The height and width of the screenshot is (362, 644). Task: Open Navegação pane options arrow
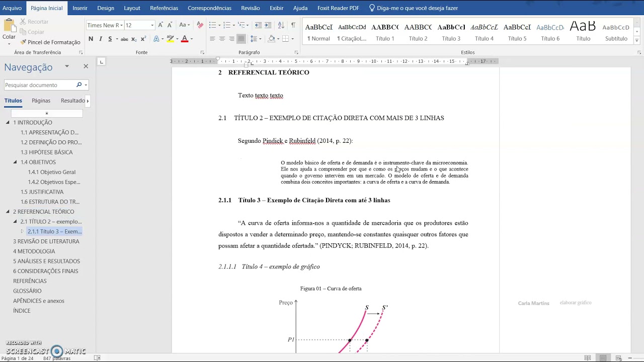[66, 66]
